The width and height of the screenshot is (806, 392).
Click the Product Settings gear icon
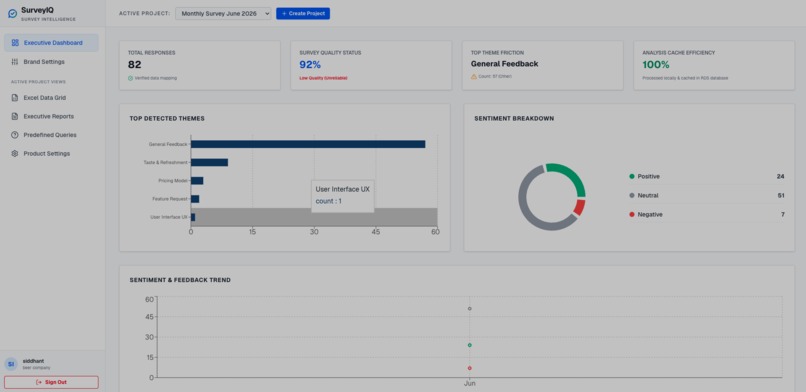(15, 153)
